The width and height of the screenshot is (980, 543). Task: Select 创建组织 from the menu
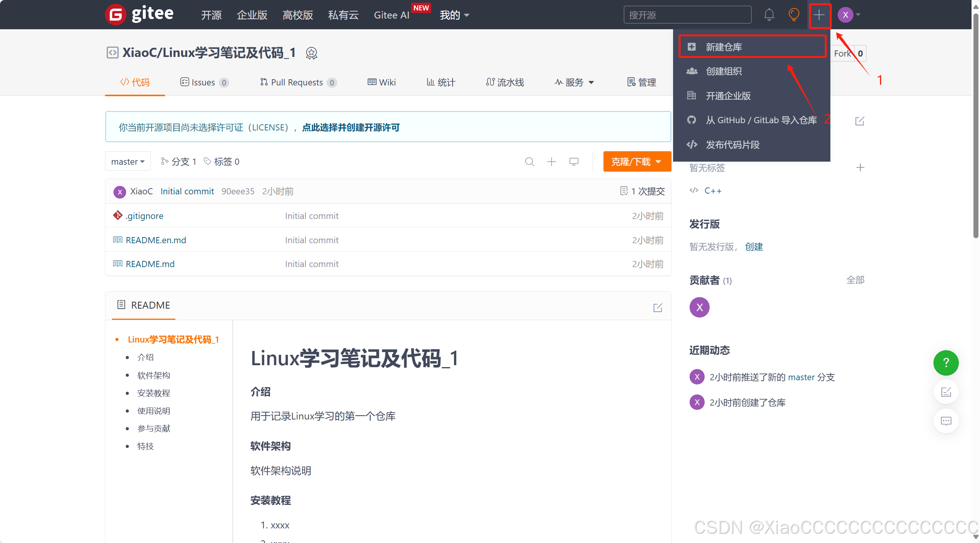752,71
